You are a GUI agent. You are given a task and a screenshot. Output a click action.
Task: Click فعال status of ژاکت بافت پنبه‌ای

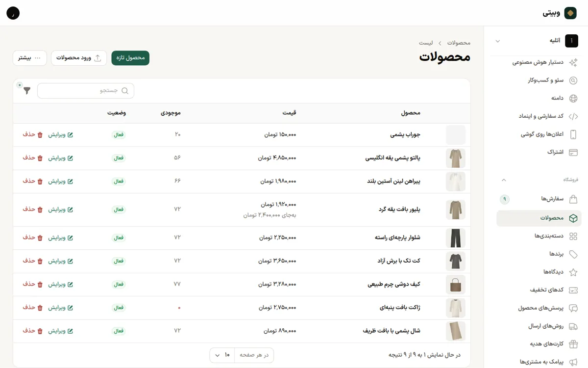[x=119, y=308]
